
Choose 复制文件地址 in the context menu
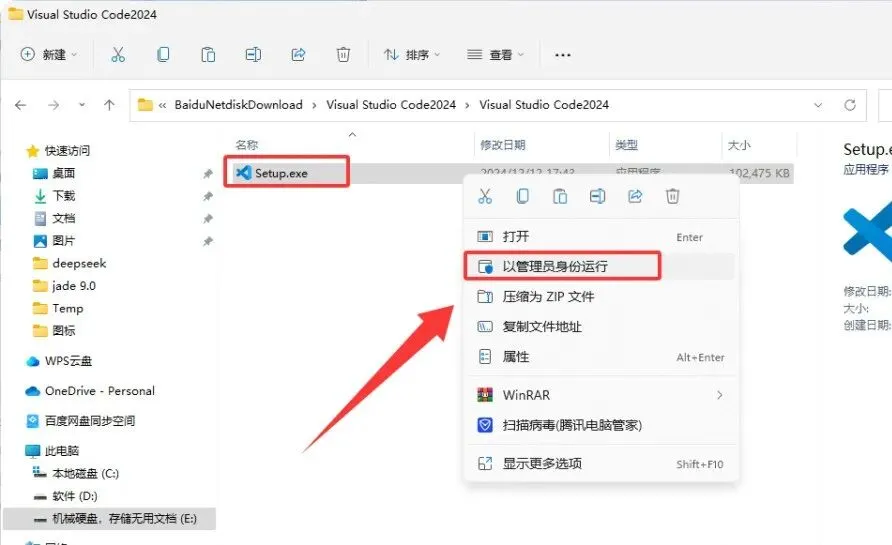601,327
